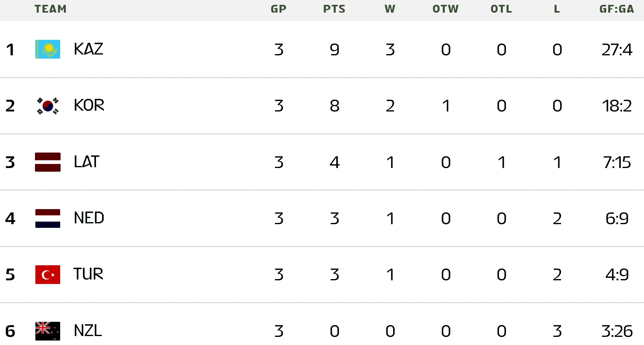Click the OTL column header

501,9
